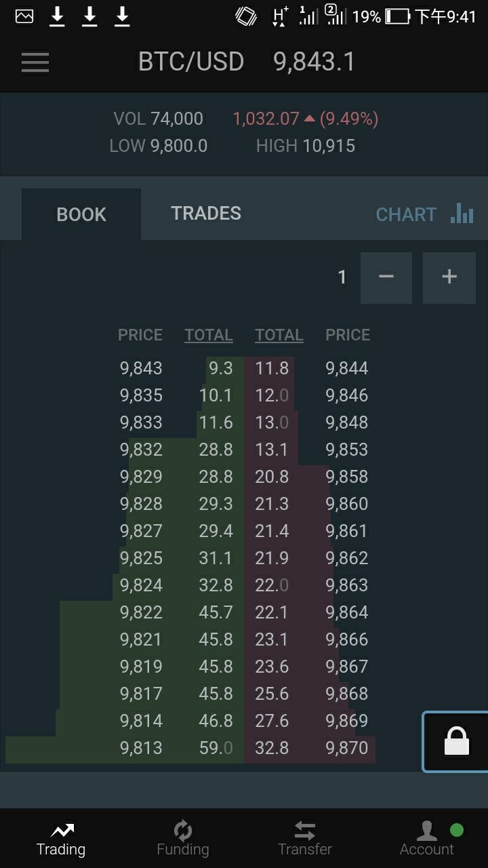Open the Account section icon
The width and height of the screenshot is (488, 868).
pos(427,831)
